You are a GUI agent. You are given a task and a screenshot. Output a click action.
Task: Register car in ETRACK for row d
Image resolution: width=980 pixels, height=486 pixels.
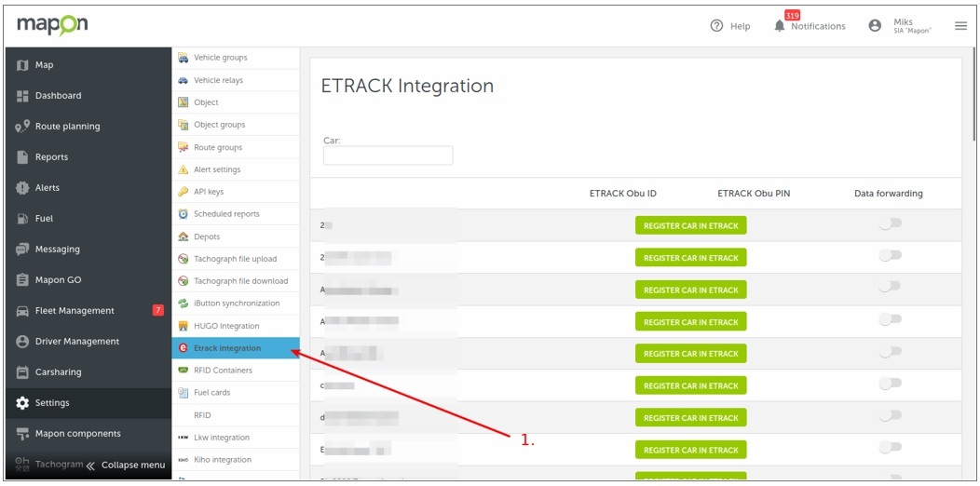pyautogui.click(x=690, y=418)
